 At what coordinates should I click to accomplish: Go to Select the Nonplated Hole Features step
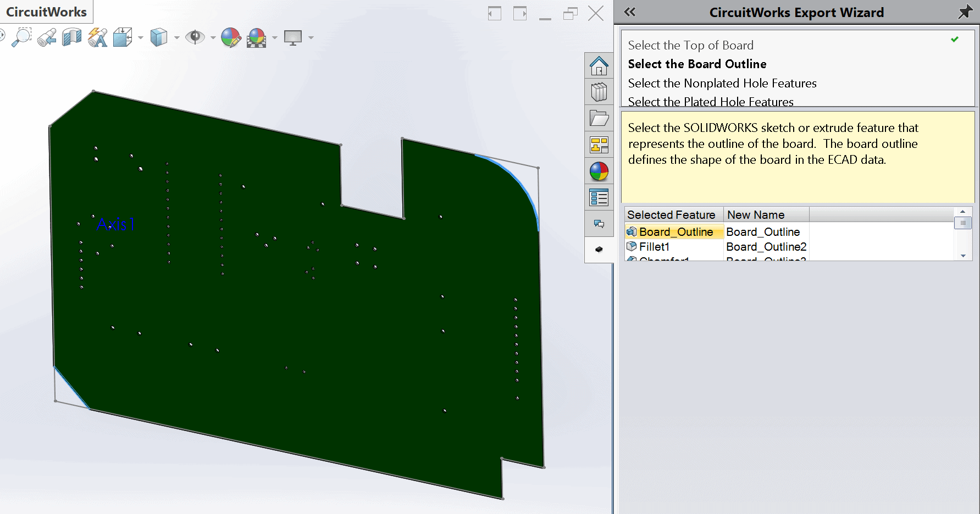[x=722, y=83]
